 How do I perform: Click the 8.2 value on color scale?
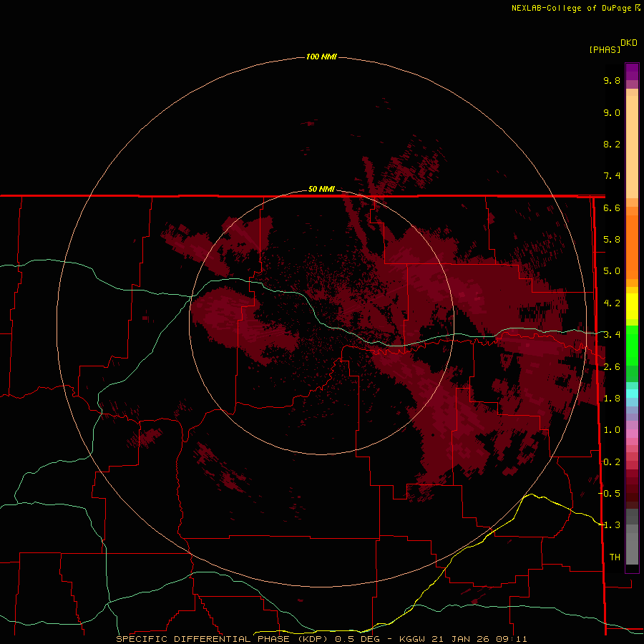point(612,144)
